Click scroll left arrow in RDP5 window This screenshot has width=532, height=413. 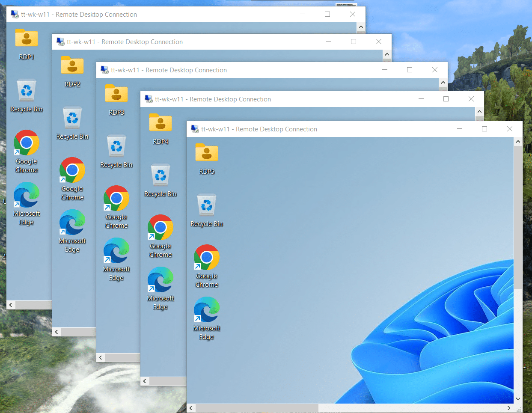point(191,408)
